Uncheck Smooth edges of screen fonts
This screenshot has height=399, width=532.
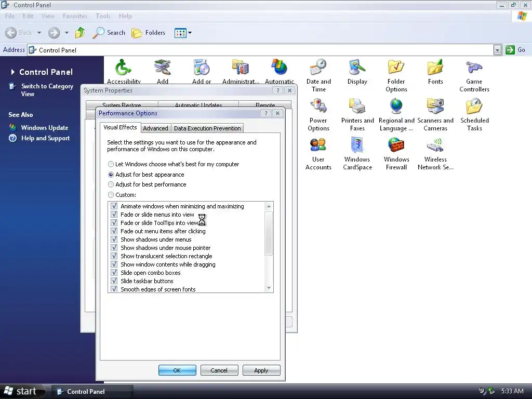pyautogui.click(x=114, y=289)
